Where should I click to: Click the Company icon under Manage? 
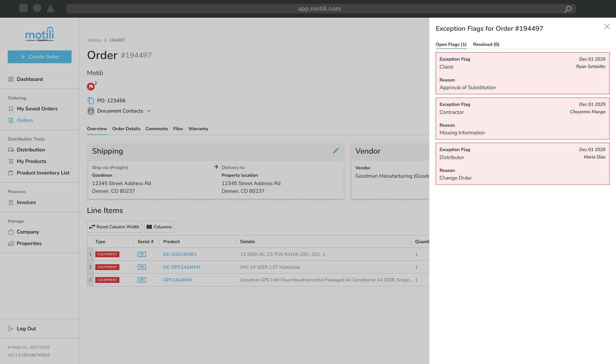coord(11,232)
